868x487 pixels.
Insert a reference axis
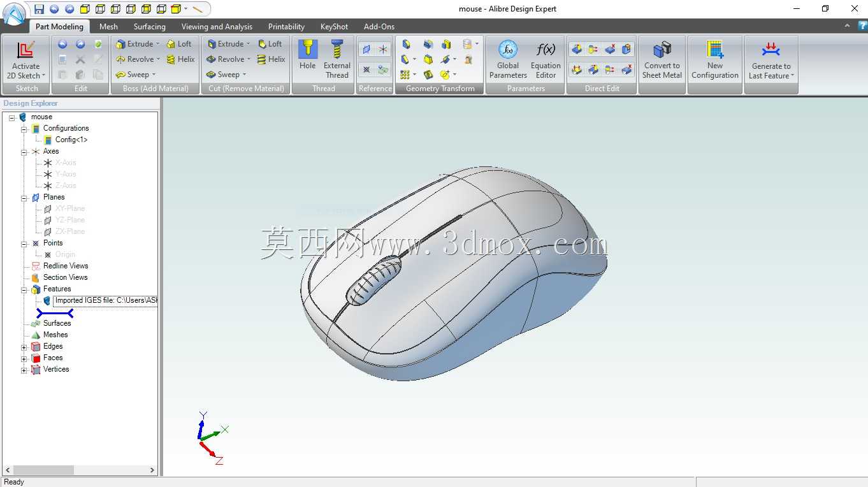pyautogui.click(x=383, y=50)
